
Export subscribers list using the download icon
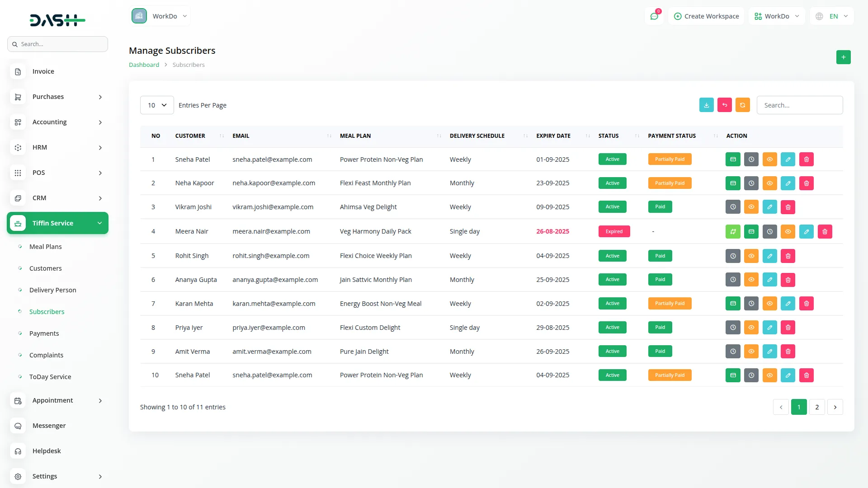[x=707, y=105]
